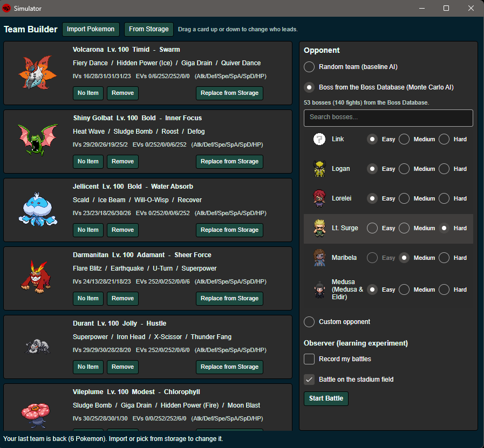Select Custom opponent radio option
The width and height of the screenshot is (484, 448).
309,322
